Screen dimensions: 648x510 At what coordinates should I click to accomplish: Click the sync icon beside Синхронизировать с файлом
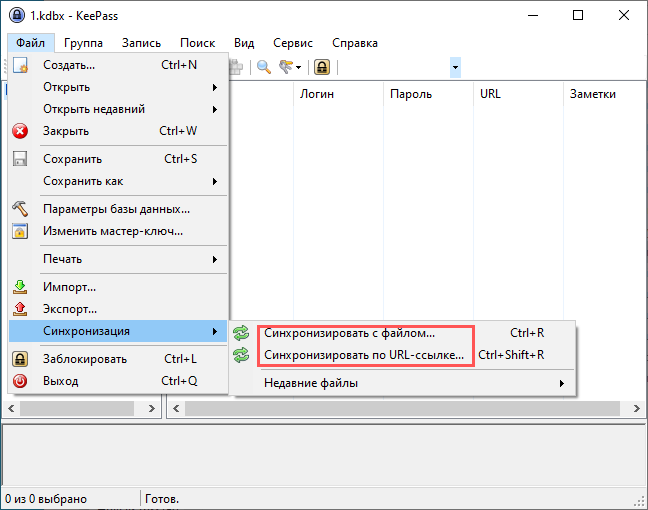pyautogui.click(x=241, y=333)
